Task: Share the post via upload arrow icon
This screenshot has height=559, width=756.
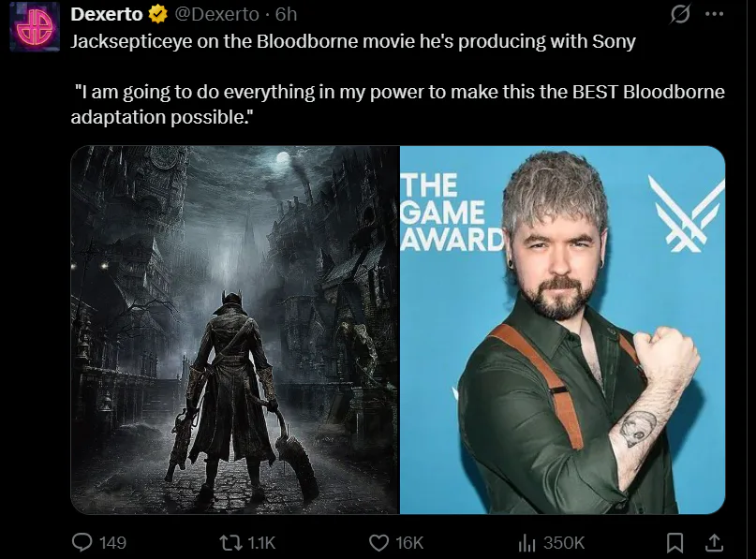Action: [x=714, y=543]
